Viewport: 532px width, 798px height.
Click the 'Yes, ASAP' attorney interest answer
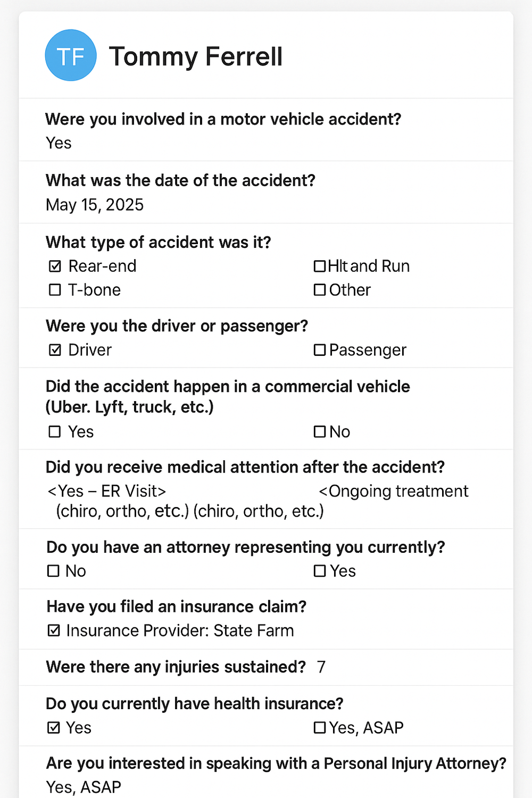pyautogui.click(x=84, y=787)
